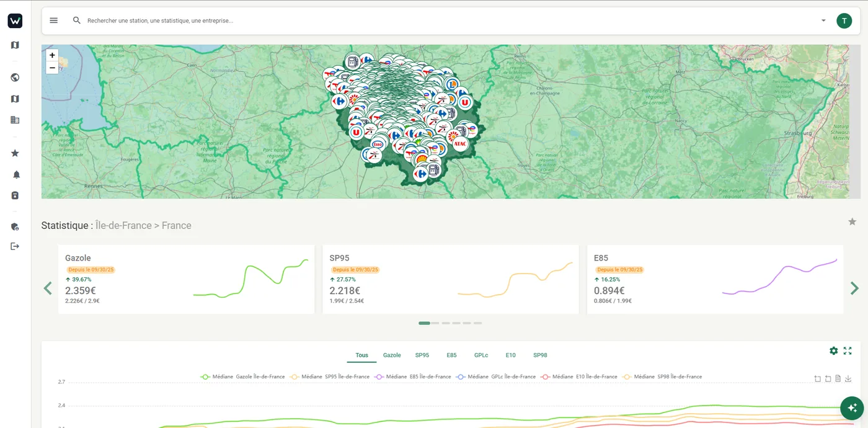Click the Shell station marker on map
The height and width of the screenshot is (428, 868).
(421, 159)
